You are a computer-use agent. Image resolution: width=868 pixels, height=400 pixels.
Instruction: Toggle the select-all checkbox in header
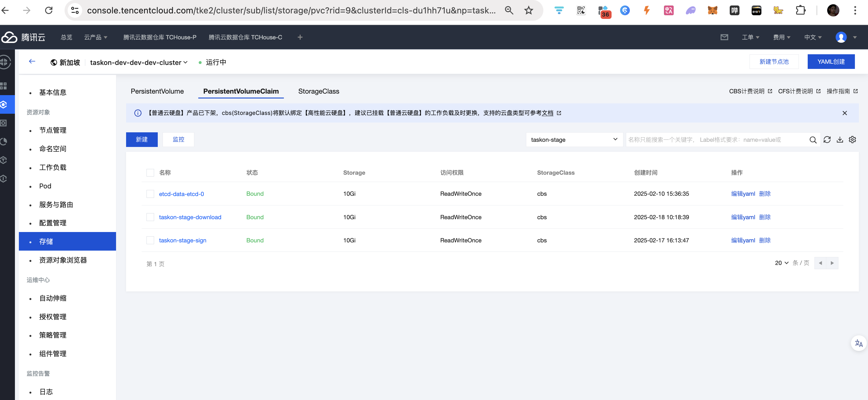click(150, 173)
